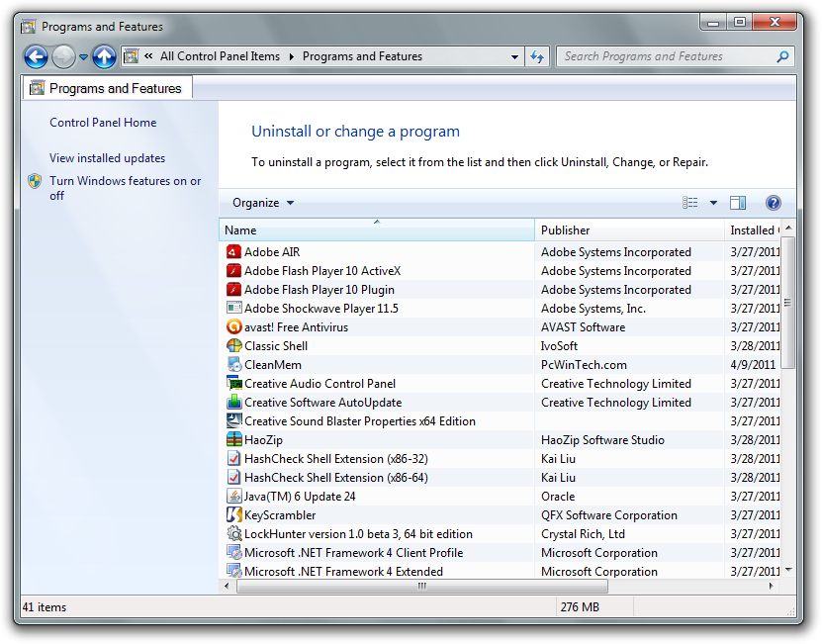Click the HashCheck Shell Extension (x86-32) icon
822x644 pixels.
[x=233, y=458]
